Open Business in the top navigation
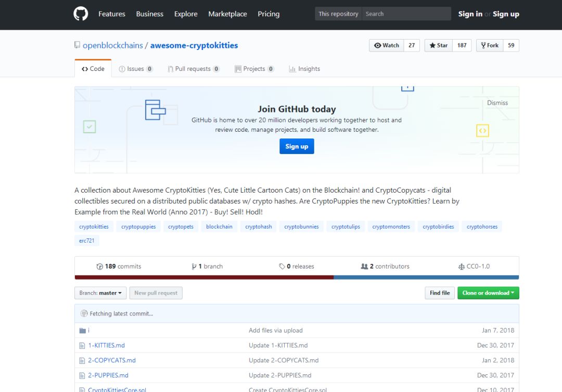 [x=150, y=14]
